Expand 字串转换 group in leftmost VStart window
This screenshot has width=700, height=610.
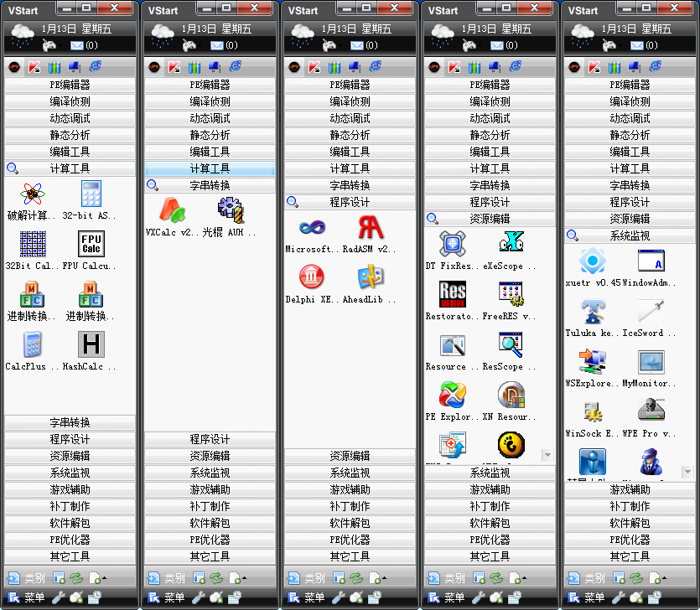click(70, 422)
